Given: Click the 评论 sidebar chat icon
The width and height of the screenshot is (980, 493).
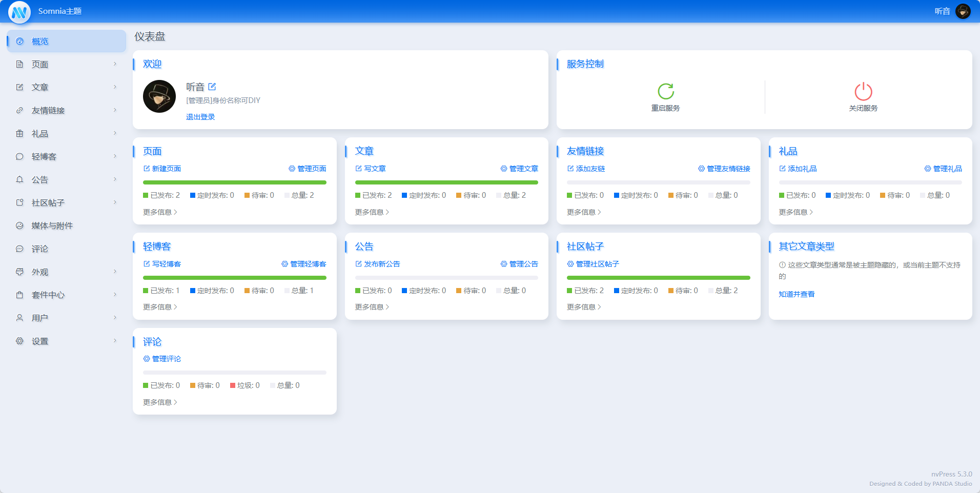Looking at the screenshot, I should pos(19,249).
